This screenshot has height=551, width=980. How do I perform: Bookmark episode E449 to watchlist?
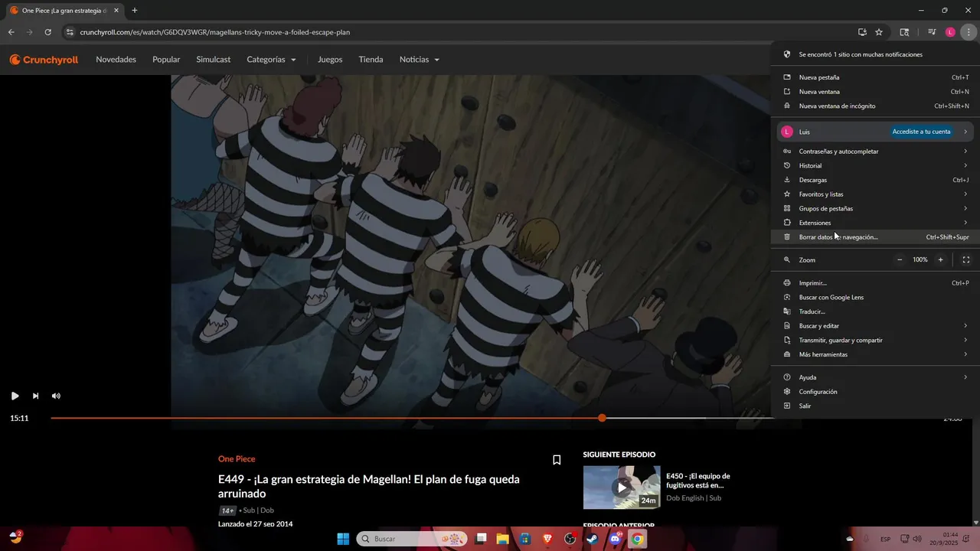point(557,460)
